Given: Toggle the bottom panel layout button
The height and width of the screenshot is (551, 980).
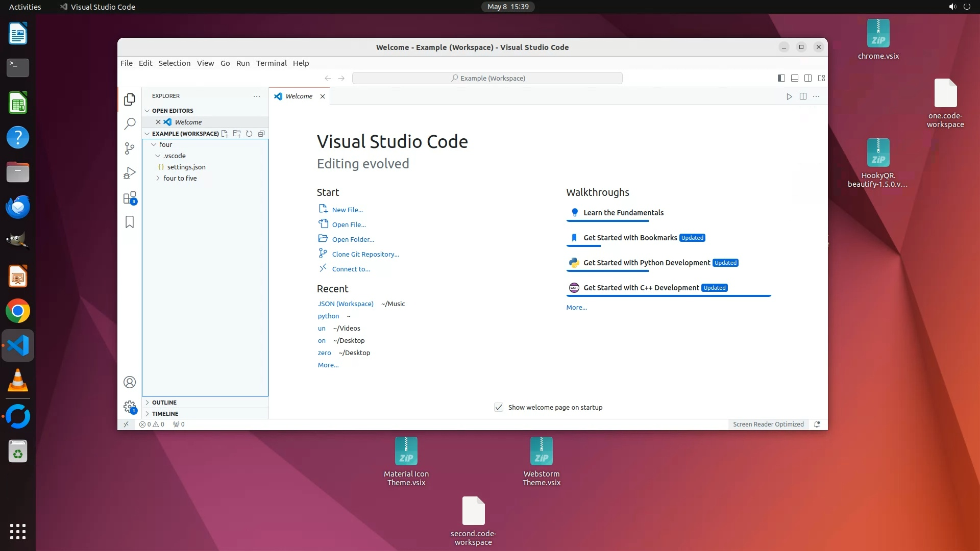Looking at the screenshot, I should (x=794, y=78).
